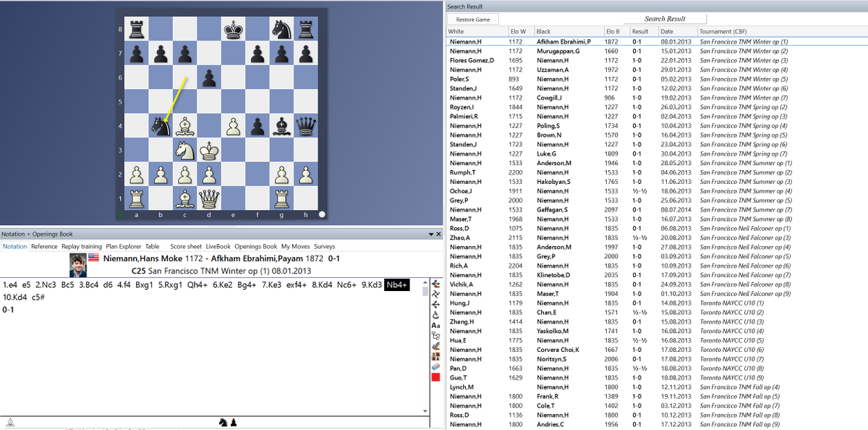Select the game row with Lynch,M
Image resolution: width=868 pixels, height=430 pixels.
click(657, 387)
